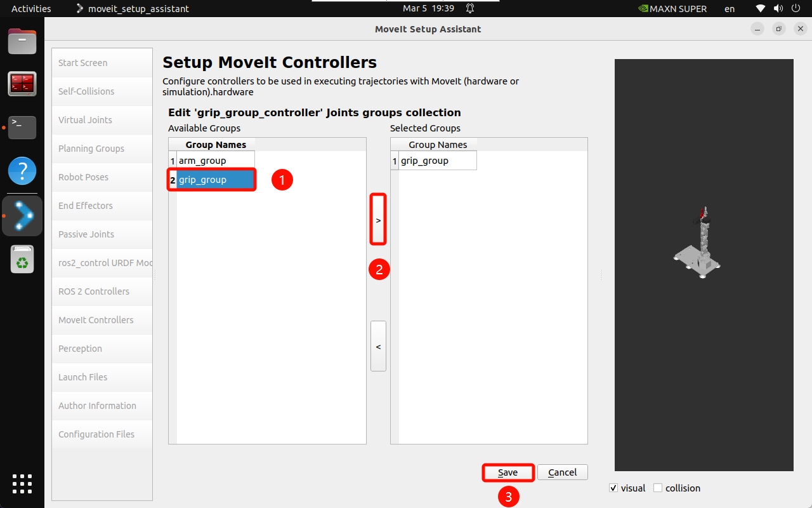Open the Wi-Fi network indicator
The width and height of the screenshot is (812, 508).
click(x=761, y=9)
